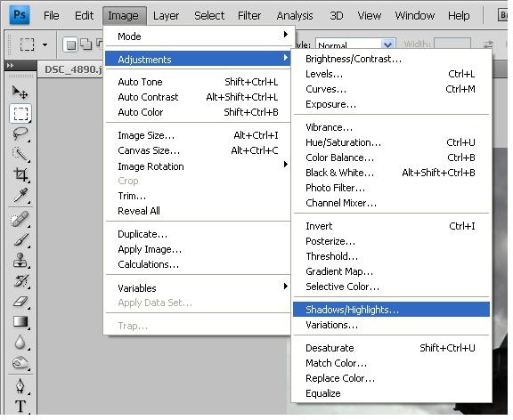The width and height of the screenshot is (513, 420).
Task: Open the Edit menu
Action: coord(84,15)
